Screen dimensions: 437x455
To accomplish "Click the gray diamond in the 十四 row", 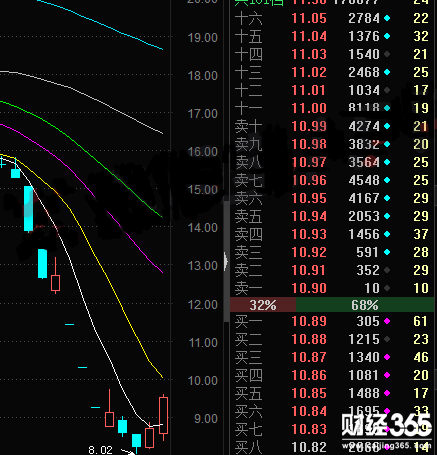I will click(387, 54).
